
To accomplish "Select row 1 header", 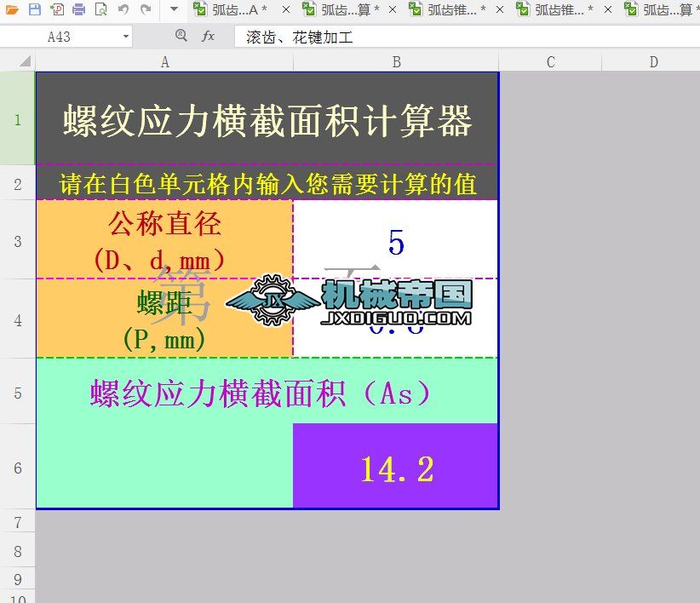I will (17, 118).
